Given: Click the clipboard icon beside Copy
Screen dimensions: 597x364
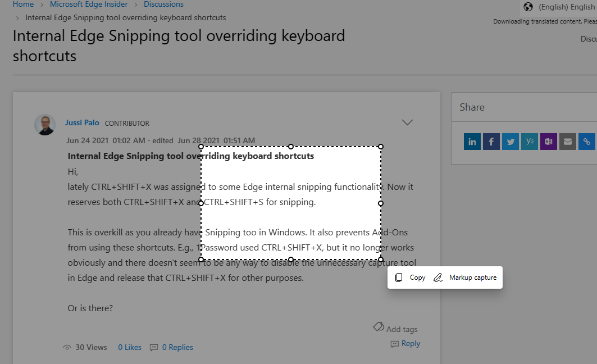Looking at the screenshot, I should pos(399,277).
